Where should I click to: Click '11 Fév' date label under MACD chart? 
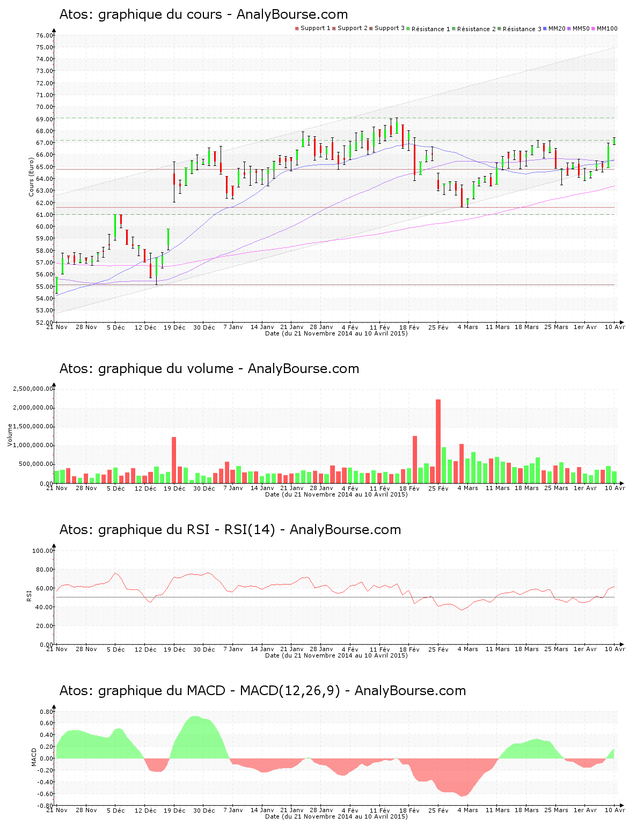pyautogui.click(x=380, y=811)
